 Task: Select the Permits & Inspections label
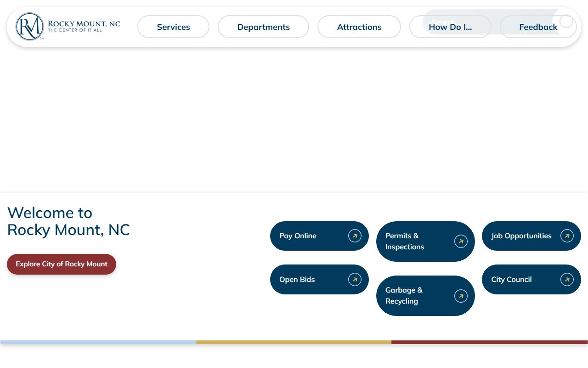pos(404,241)
